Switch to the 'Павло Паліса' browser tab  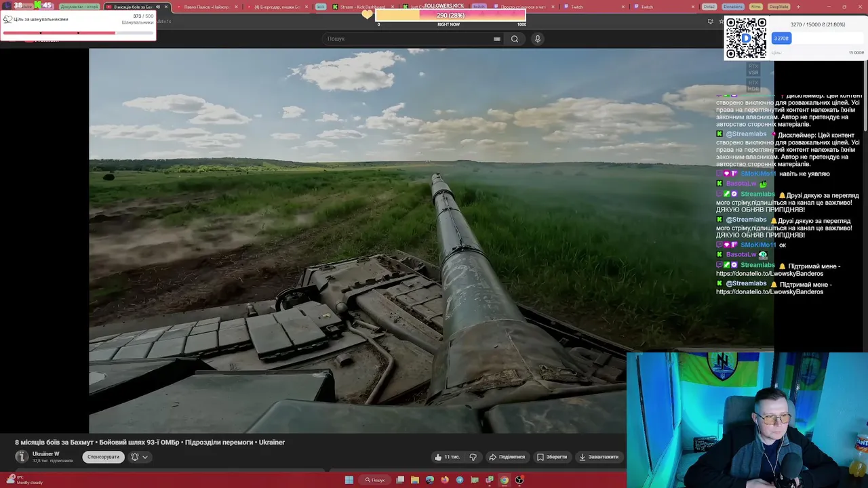206,7
